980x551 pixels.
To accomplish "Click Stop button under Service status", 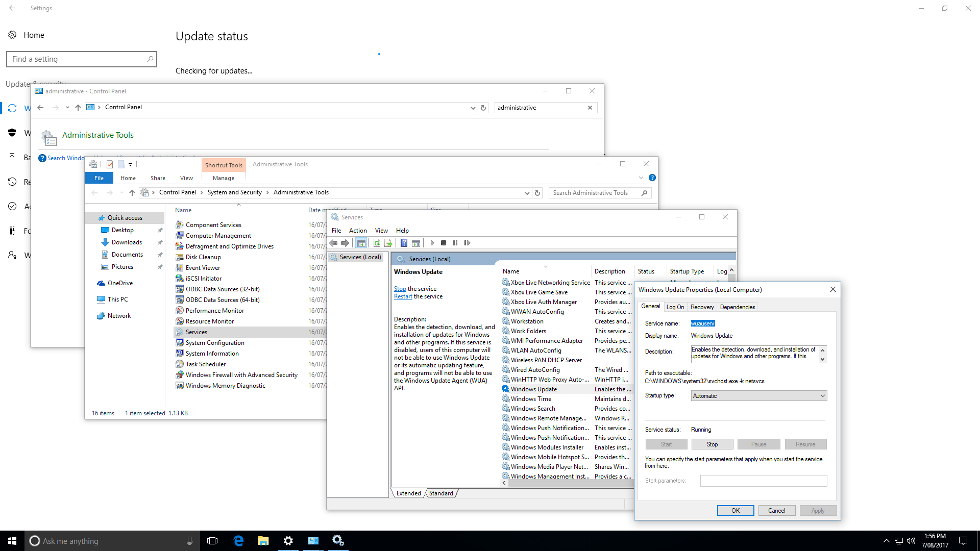I will pos(713,444).
